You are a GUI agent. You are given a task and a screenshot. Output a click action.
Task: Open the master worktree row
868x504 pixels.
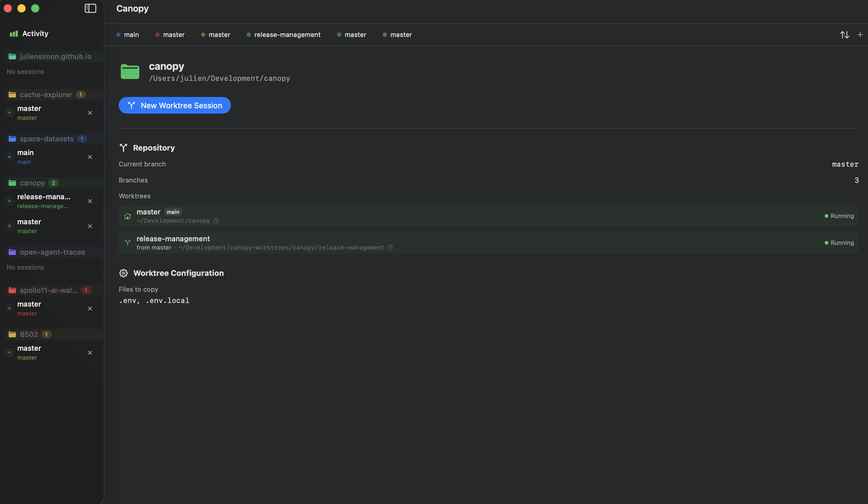488,216
